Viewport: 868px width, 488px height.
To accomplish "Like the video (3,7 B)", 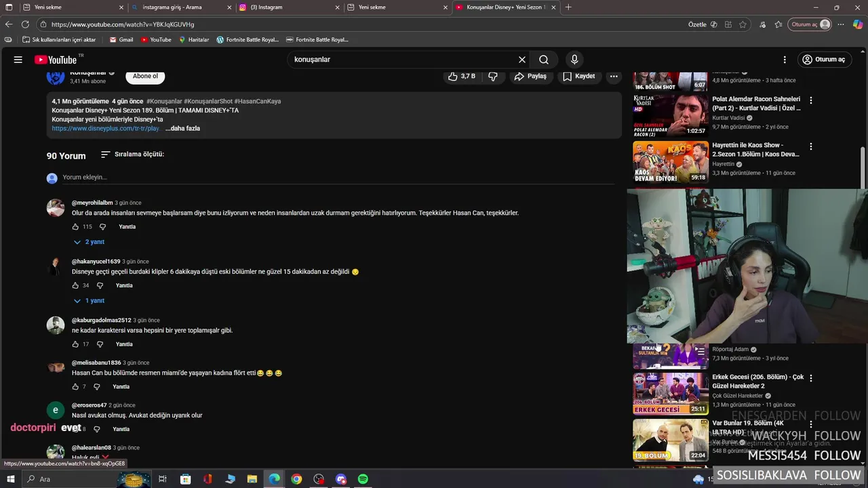I will 462,77.
